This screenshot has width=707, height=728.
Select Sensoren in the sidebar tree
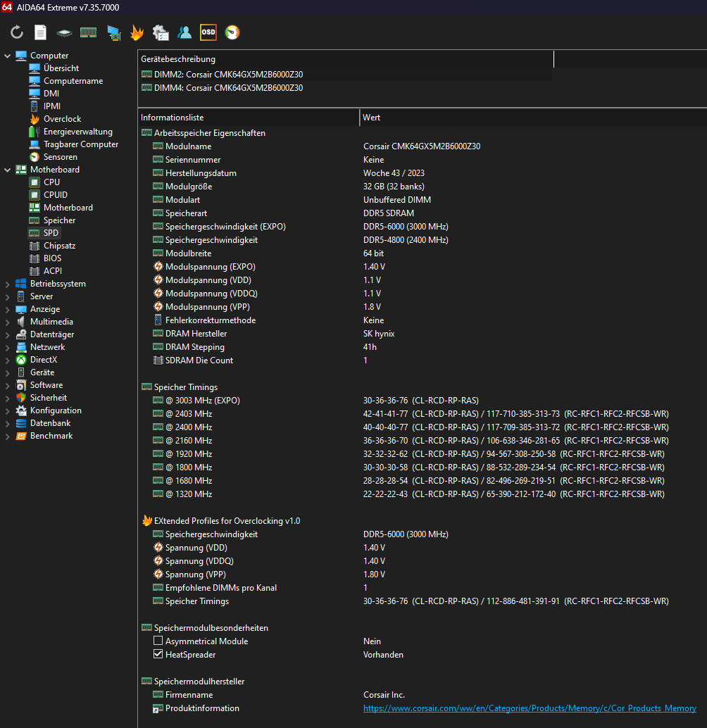pyautogui.click(x=60, y=157)
